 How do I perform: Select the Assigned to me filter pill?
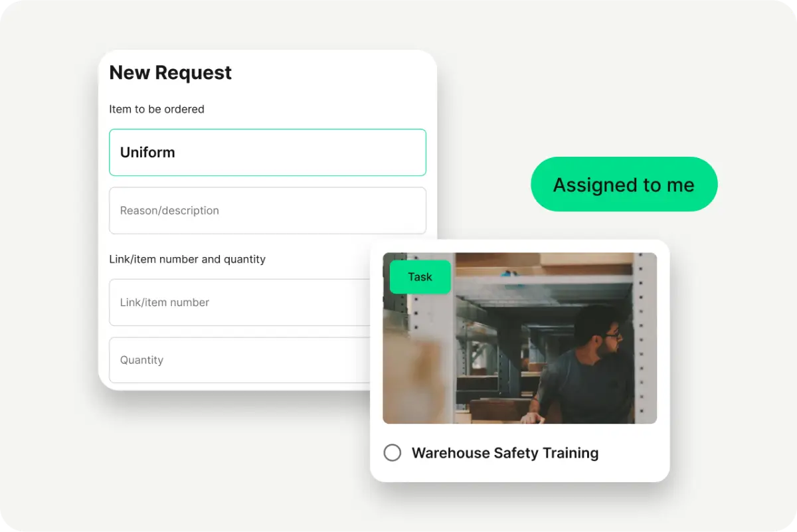tap(624, 185)
